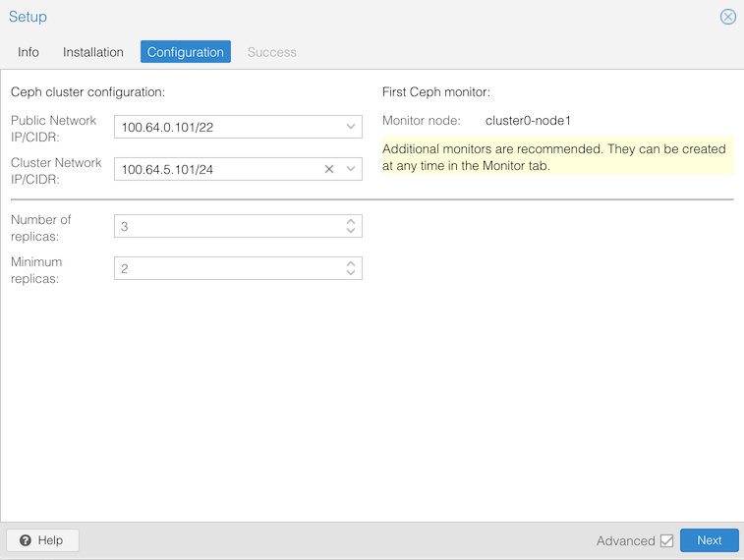Switch to the Info tab
Image resolution: width=744 pixels, height=560 pixels.
29,52
